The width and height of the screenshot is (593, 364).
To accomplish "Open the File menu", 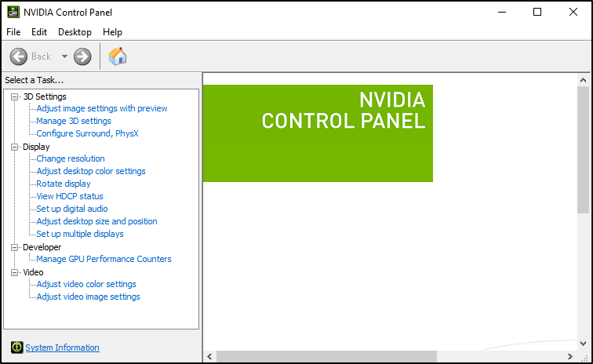I will coord(13,32).
